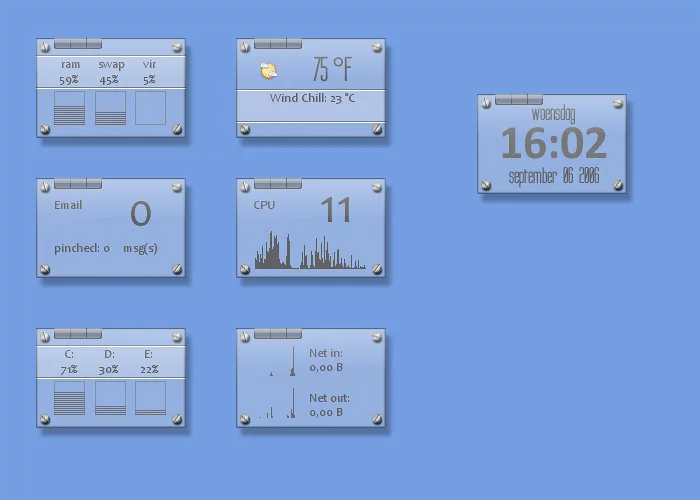Click the ram usage bar meter
Screen dimensions: 700x500
pyautogui.click(x=69, y=108)
